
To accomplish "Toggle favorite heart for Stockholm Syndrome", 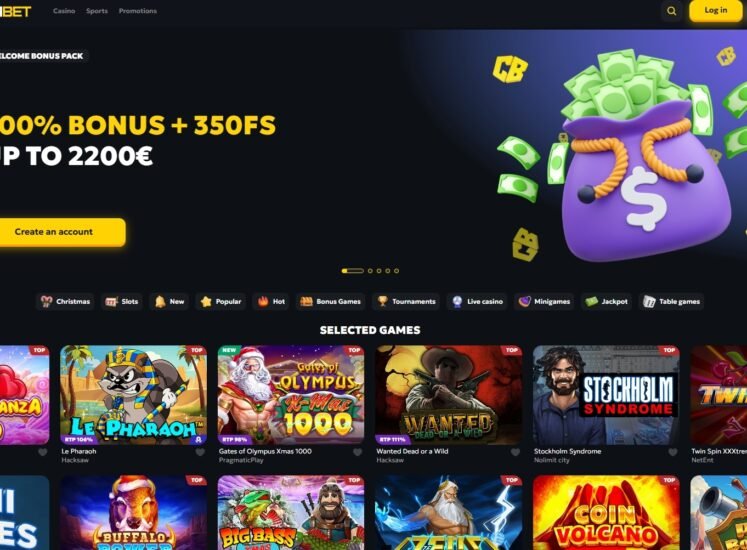I will tap(673, 452).
